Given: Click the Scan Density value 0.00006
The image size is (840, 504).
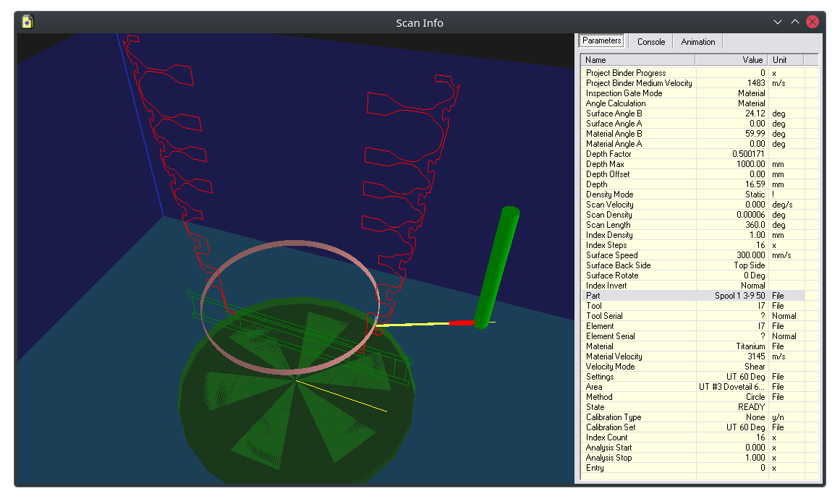Looking at the screenshot, I should pyautogui.click(x=751, y=215).
